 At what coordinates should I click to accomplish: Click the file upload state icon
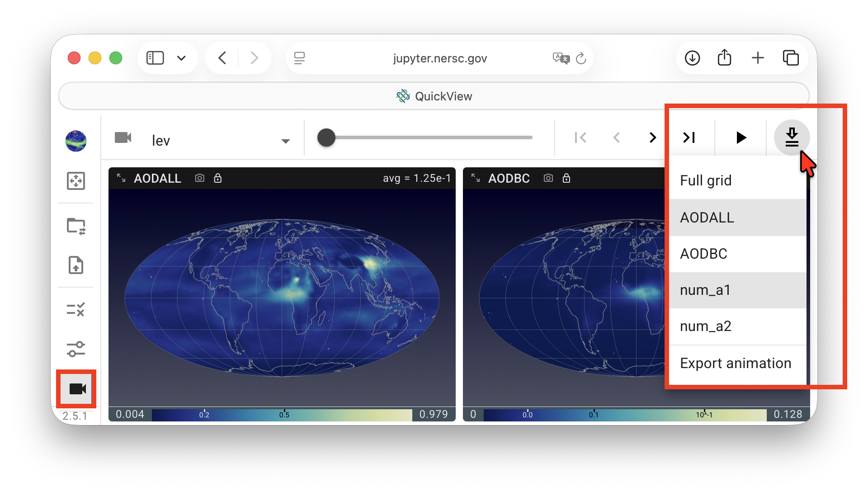tap(76, 265)
